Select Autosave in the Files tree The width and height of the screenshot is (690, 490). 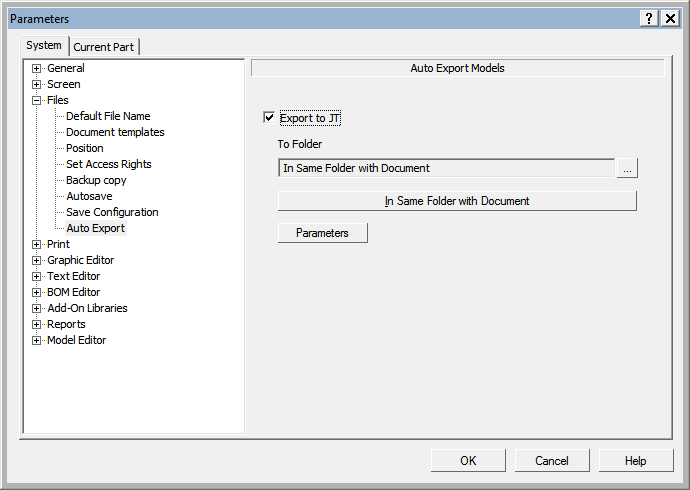(x=88, y=196)
